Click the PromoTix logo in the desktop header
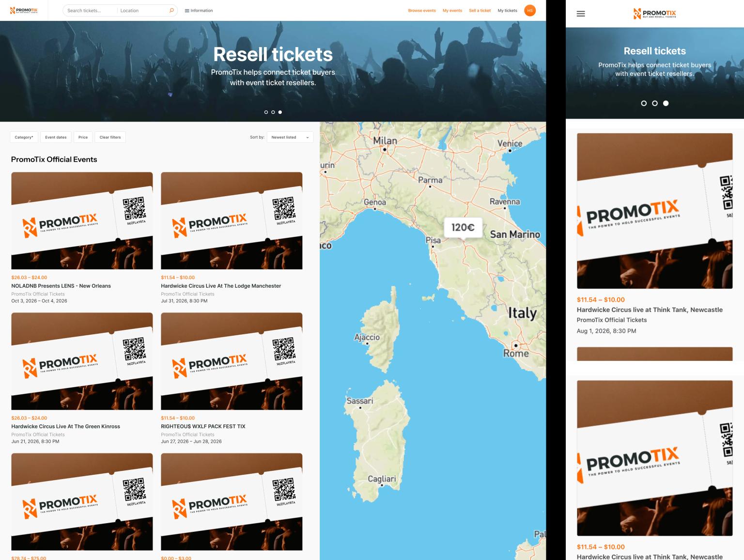 (24, 10)
